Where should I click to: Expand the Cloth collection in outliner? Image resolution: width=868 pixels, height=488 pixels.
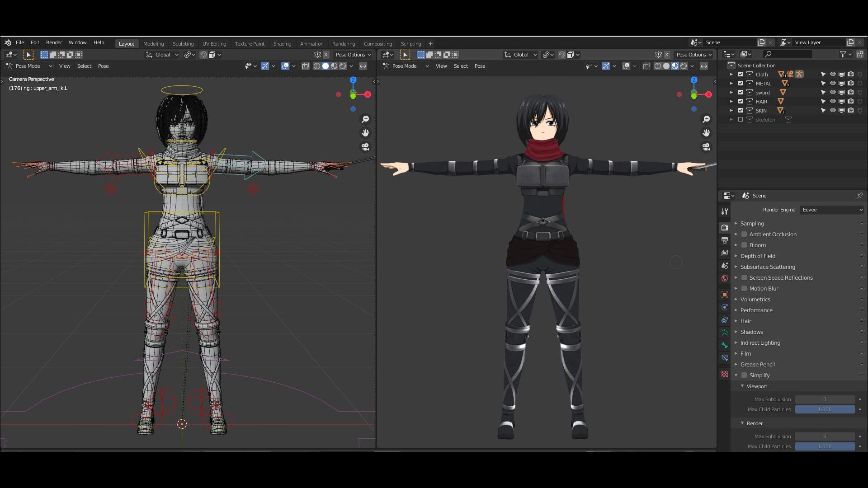(x=731, y=74)
